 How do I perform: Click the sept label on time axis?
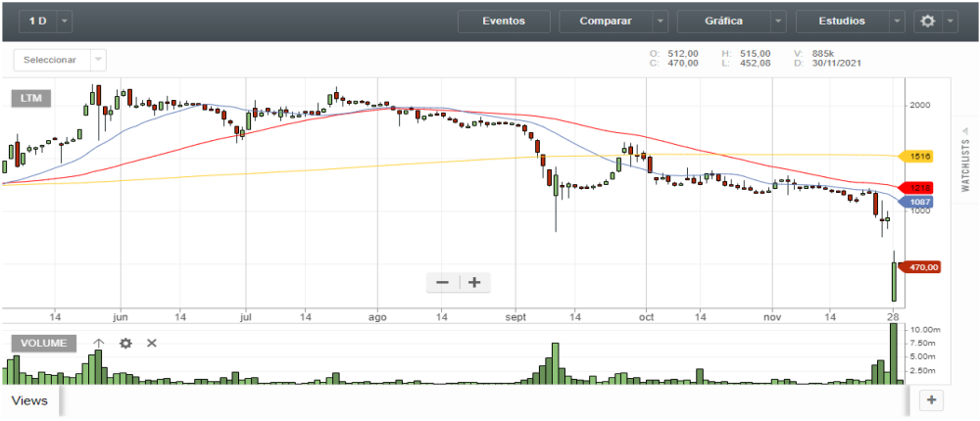516,317
